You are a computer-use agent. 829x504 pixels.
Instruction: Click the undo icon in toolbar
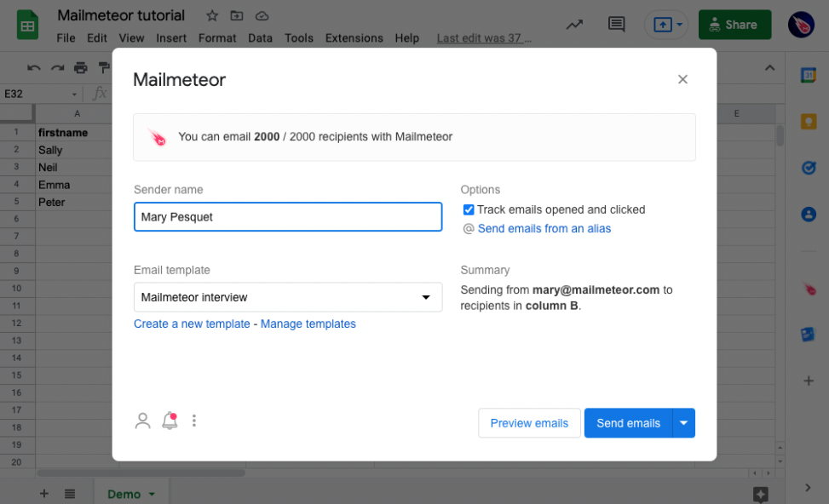(x=34, y=67)
